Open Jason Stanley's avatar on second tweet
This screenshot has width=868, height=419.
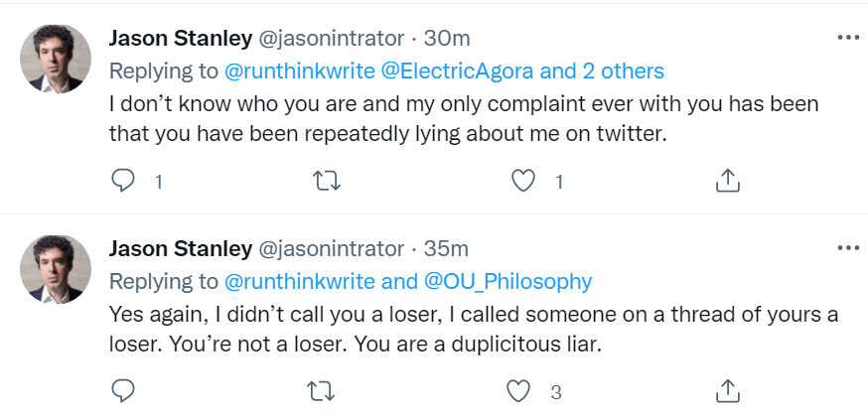[x=56, y=268]
